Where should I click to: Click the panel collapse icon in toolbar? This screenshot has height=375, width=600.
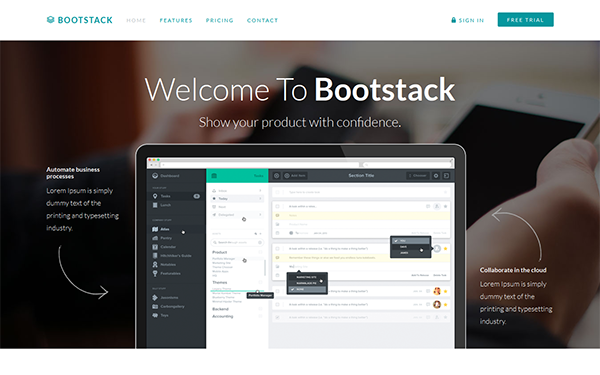pos(446,176)
